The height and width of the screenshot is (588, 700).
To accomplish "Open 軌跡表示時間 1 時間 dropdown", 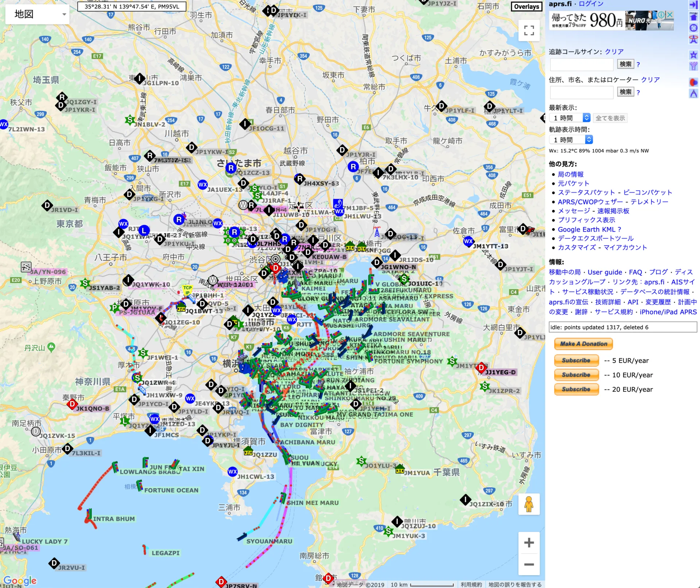I will pyautogui.click(x=571, y=140).
